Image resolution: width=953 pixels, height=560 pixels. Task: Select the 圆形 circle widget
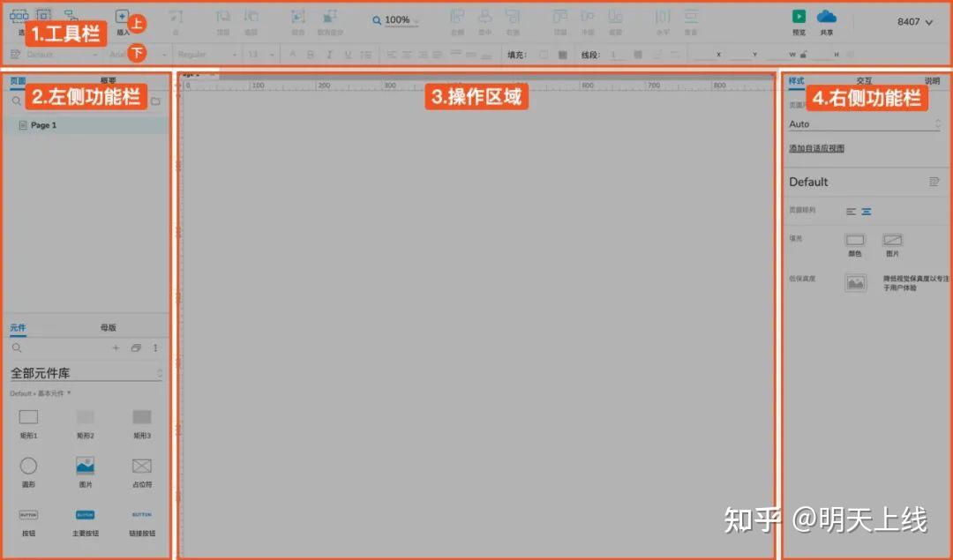(28, 465)
